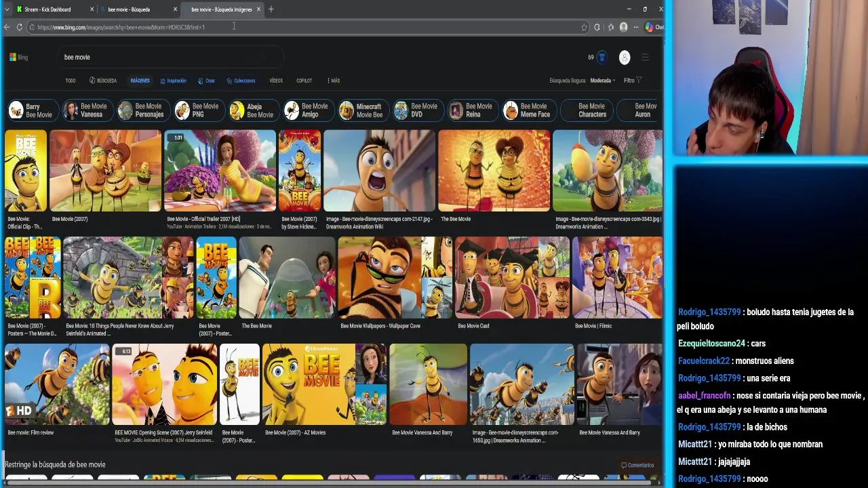Click the browser back arrow

click(7, 27)
